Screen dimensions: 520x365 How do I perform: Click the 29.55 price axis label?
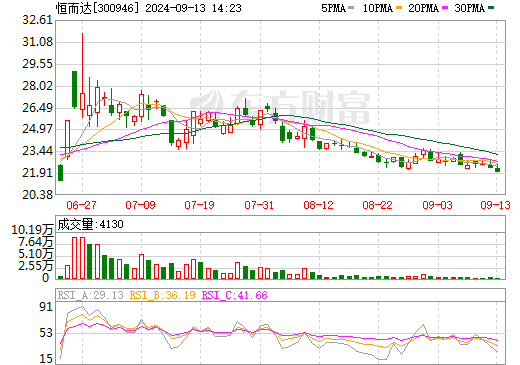[38, 64]
